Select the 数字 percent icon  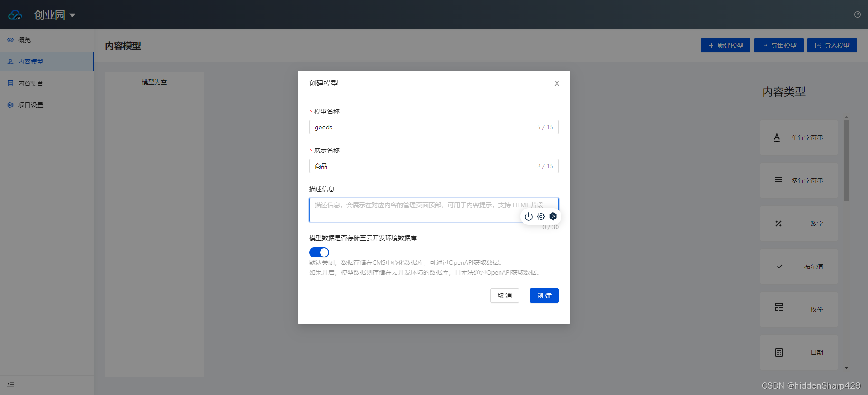[778, 224]
